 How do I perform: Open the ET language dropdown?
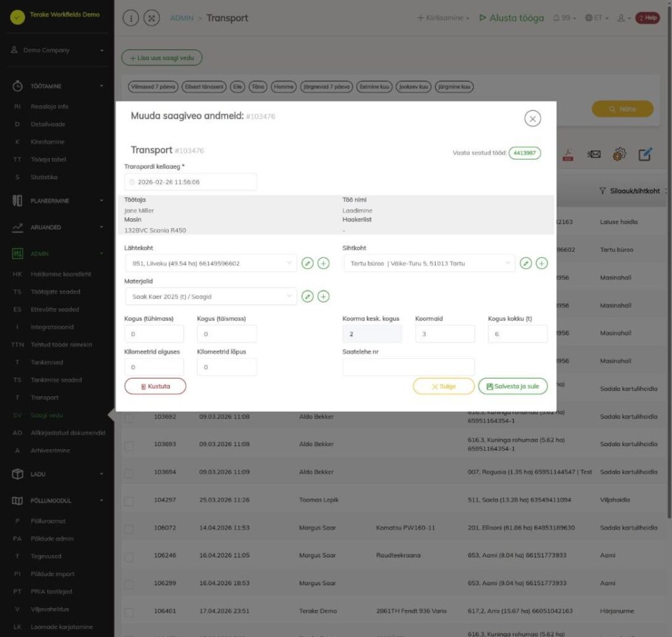(x=597, y=18)
